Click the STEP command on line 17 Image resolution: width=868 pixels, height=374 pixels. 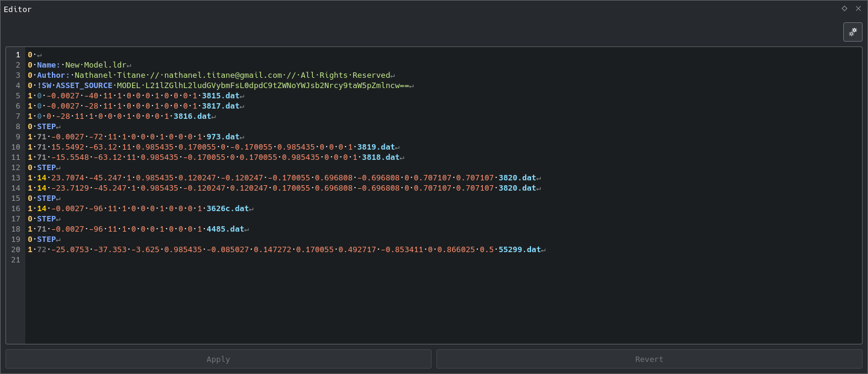point(46,219)
